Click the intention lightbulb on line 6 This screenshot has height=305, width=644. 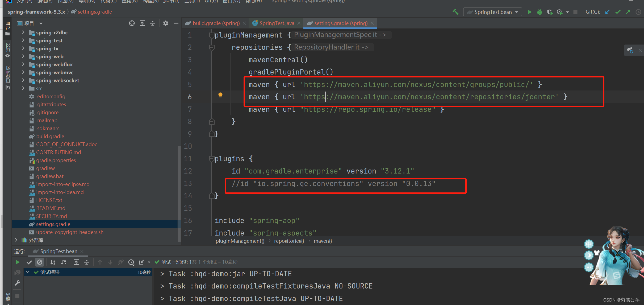pyautogui.click(x=220, y=95)
